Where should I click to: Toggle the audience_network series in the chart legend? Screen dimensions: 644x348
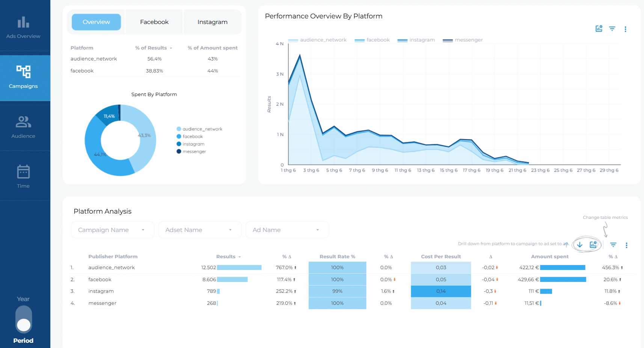coord(317,40)
